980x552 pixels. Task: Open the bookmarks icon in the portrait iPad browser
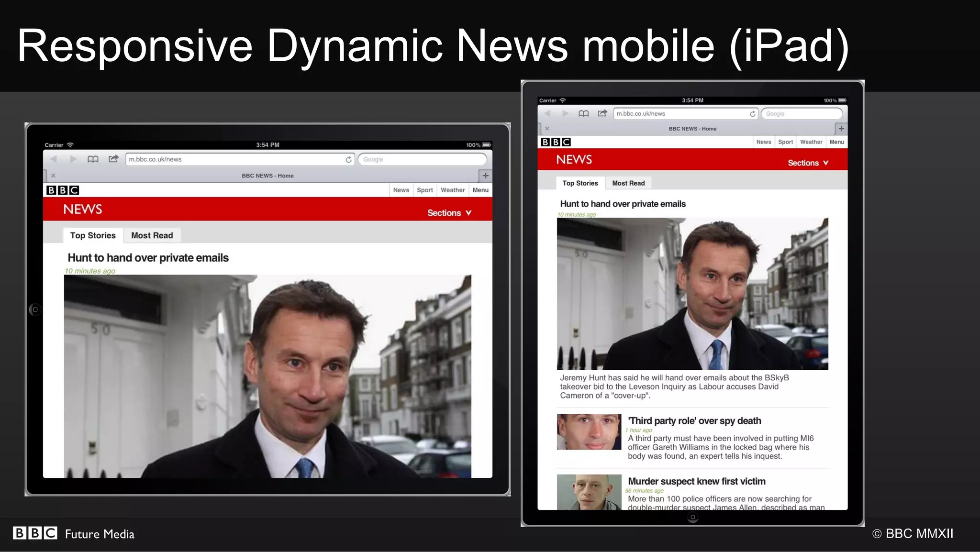click(583, 113)
